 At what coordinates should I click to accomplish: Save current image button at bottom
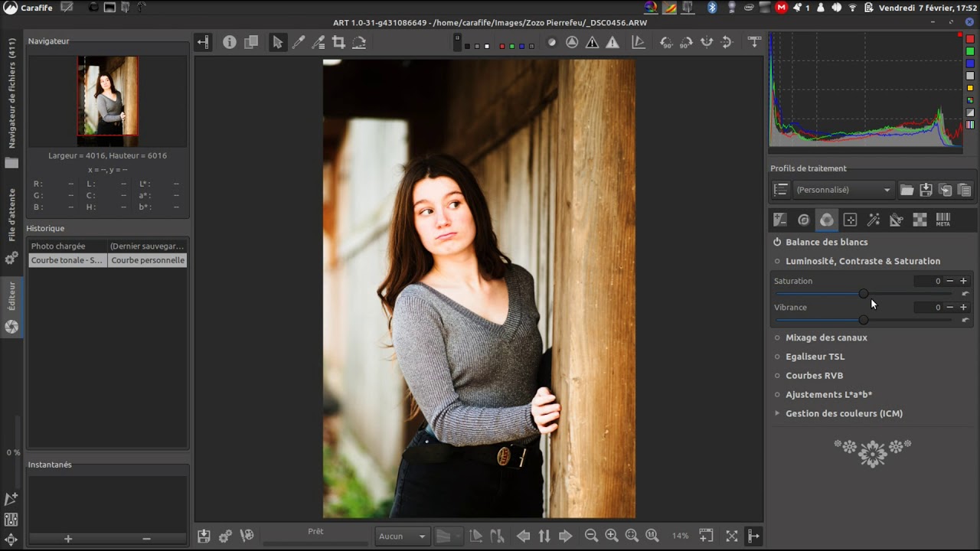tap(204, 536)
